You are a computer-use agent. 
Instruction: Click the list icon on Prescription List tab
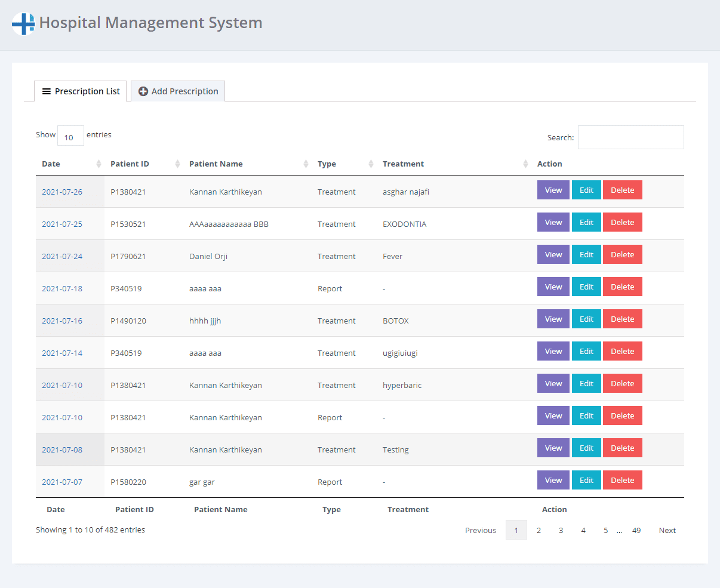click(x=47, y=91)
